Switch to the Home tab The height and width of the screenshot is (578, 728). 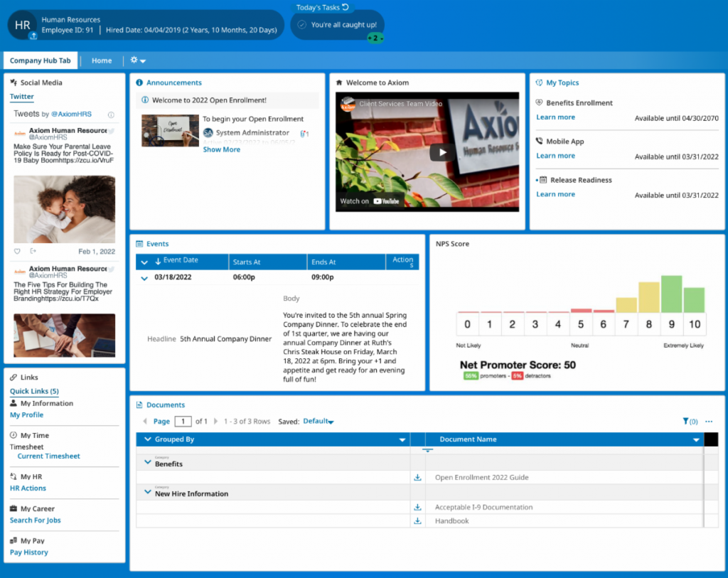point(102,60)
